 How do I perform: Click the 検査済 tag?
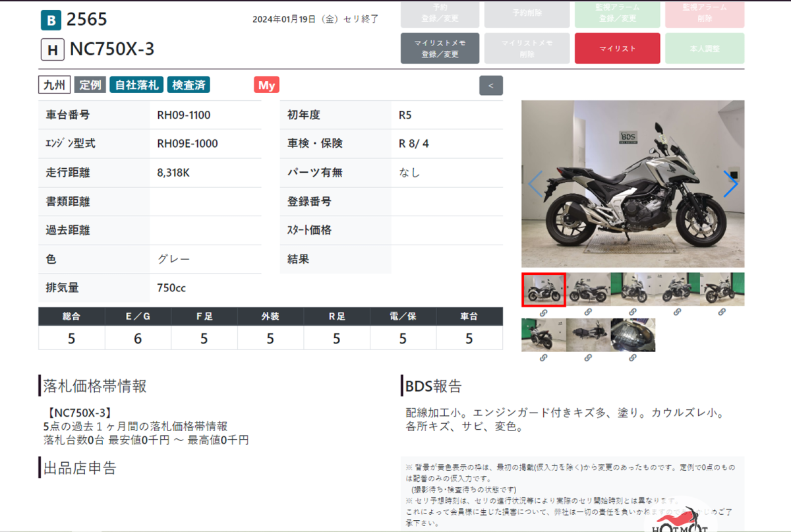point(189,85)
